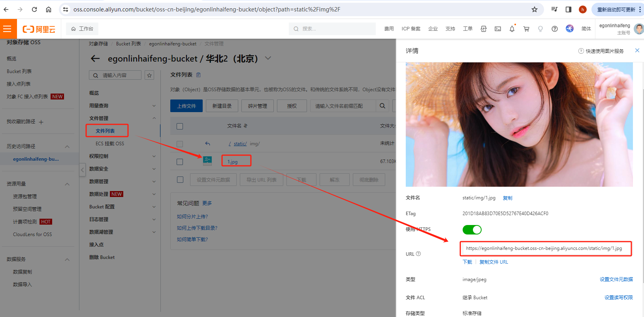Expand the 权限控制 menu section

(x=122, y=156)
